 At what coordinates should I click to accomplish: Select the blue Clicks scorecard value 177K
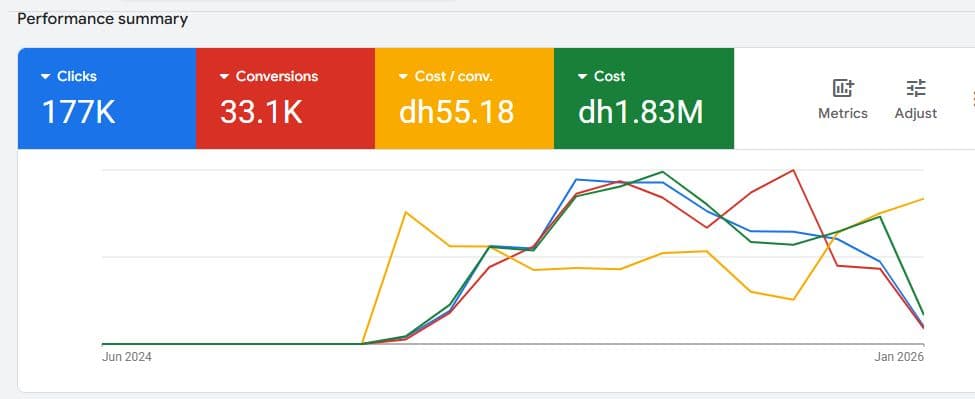pos(78,112)
